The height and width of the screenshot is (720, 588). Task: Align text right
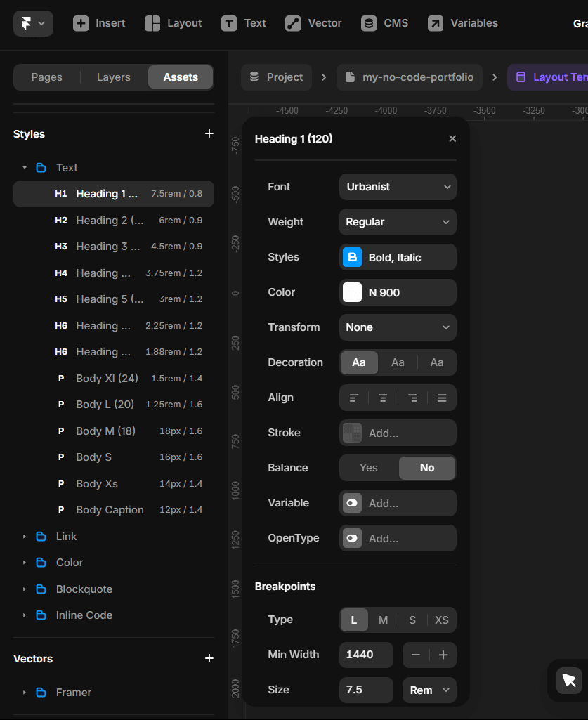tap(412, 398)
